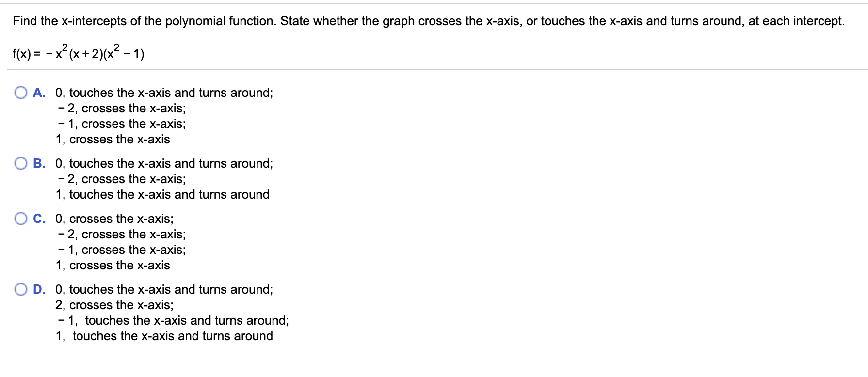868x377 pixels.
Task: Click the text 0, touches the x-axis in option B
Action: click(x=163, y=164)
